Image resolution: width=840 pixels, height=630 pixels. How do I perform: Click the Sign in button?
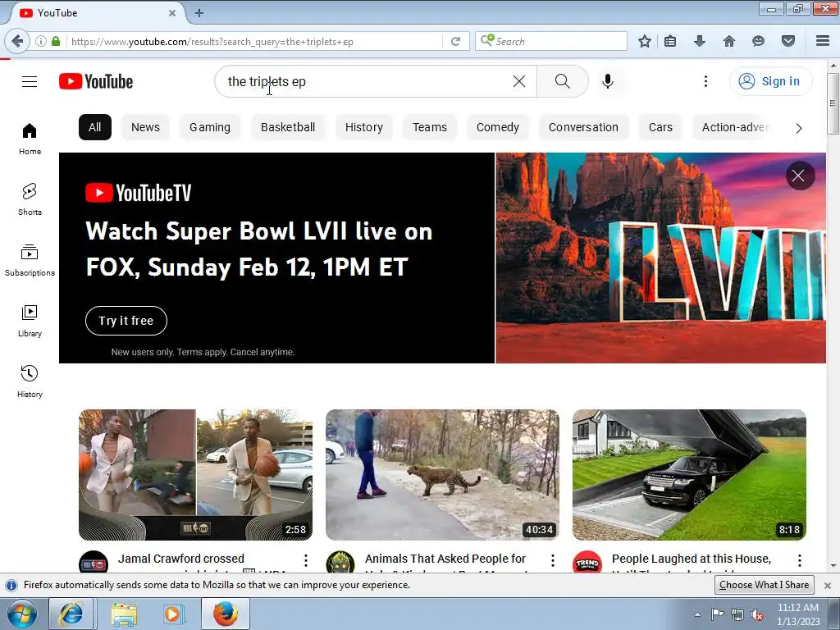[770, 81]
